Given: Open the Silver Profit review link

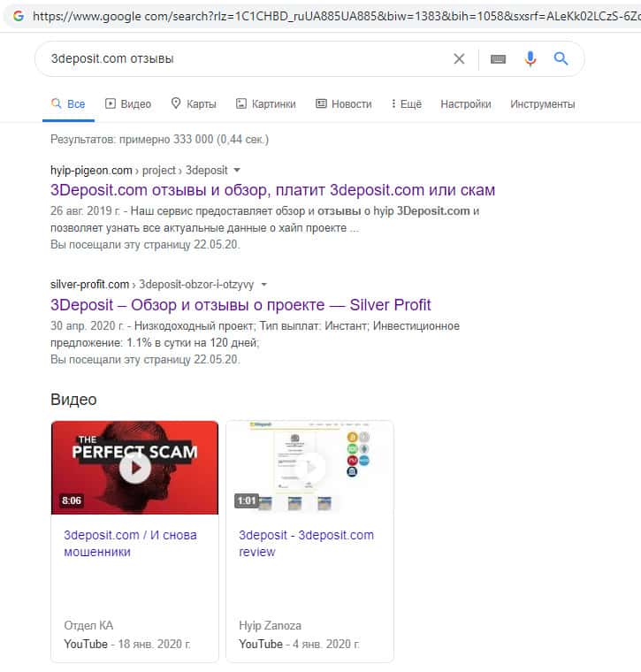Looking at the screenshot, I should tap(240, 305).
